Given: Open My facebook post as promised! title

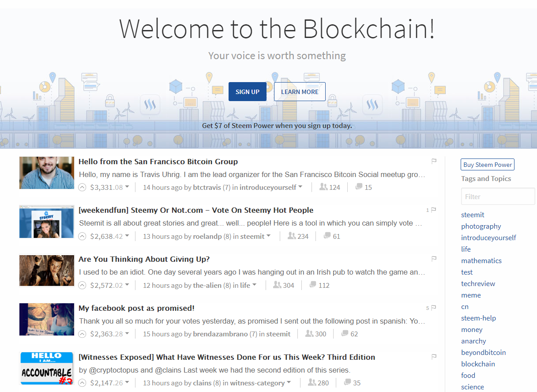Looking at the screenshot, I should [x=136, y=308].
